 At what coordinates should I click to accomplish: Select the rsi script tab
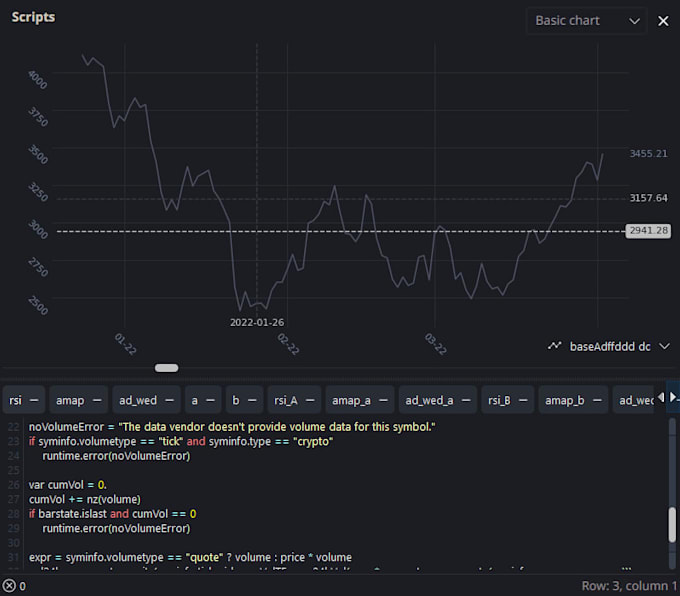pos(15,400)
